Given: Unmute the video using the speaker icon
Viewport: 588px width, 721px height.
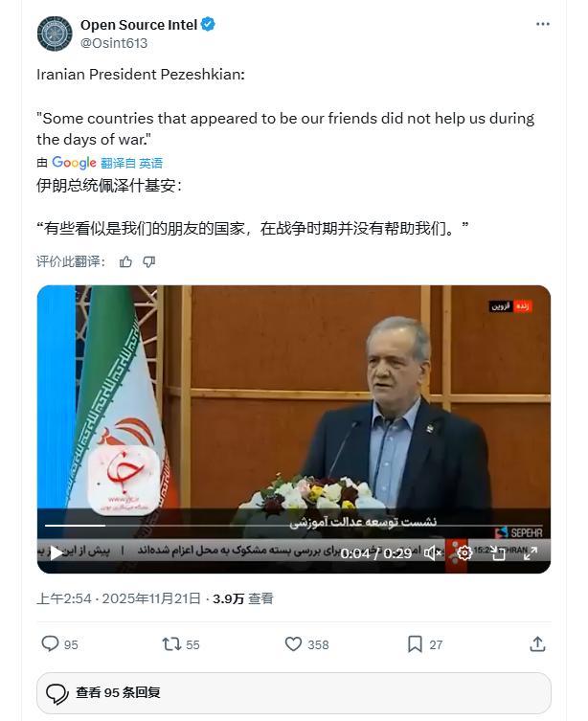Looking at the screenshot, I should [x=433, y=552].
